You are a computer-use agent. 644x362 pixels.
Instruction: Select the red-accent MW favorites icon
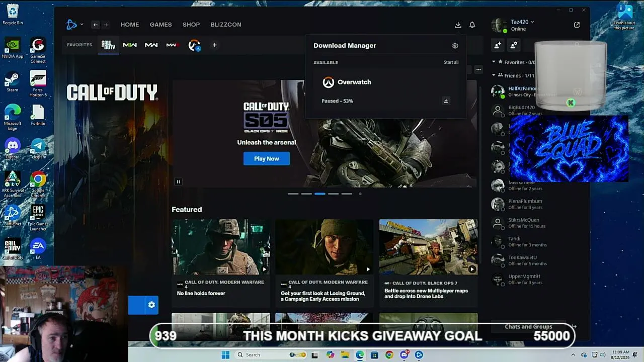click(x=172, y=45)
